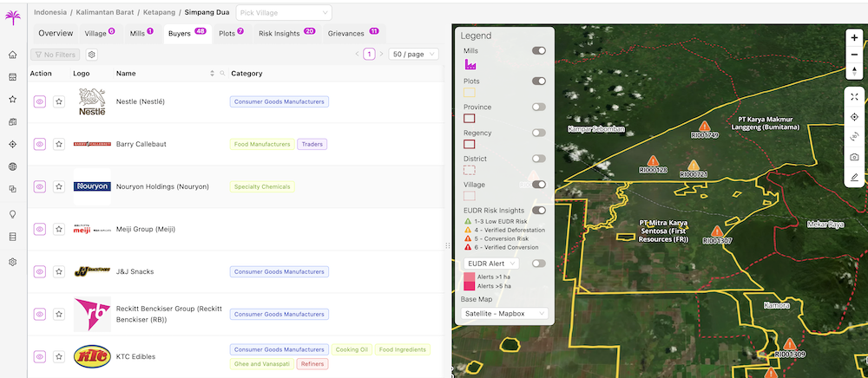Click risk marker RI001749 on map

[x=704, y=127]
